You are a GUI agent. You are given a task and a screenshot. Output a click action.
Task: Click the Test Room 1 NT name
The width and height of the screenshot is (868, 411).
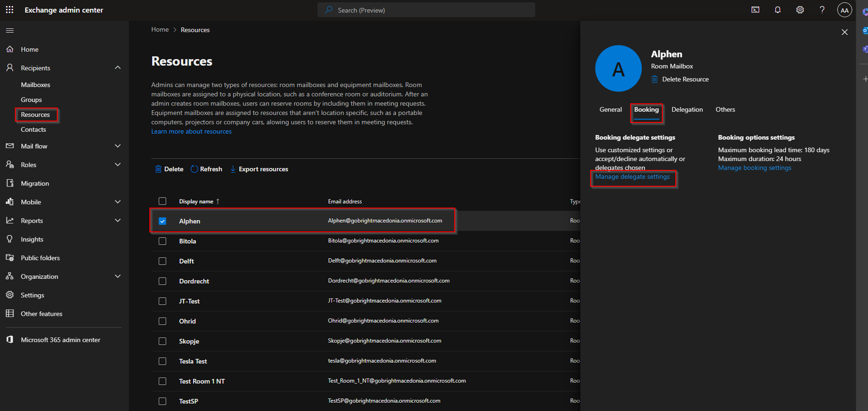[202, 381]
